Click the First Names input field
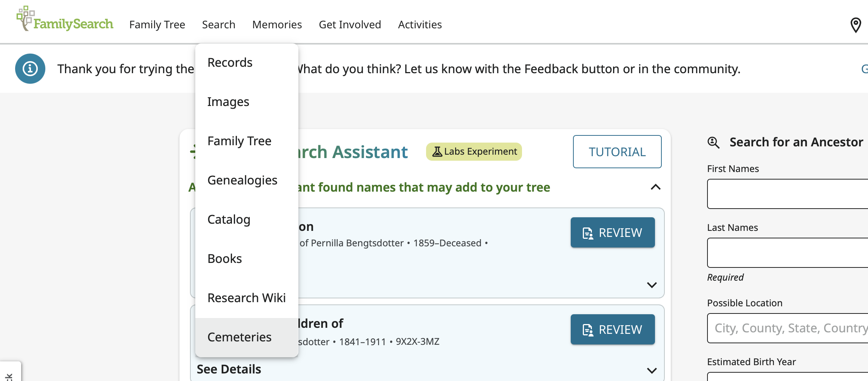 788,194
